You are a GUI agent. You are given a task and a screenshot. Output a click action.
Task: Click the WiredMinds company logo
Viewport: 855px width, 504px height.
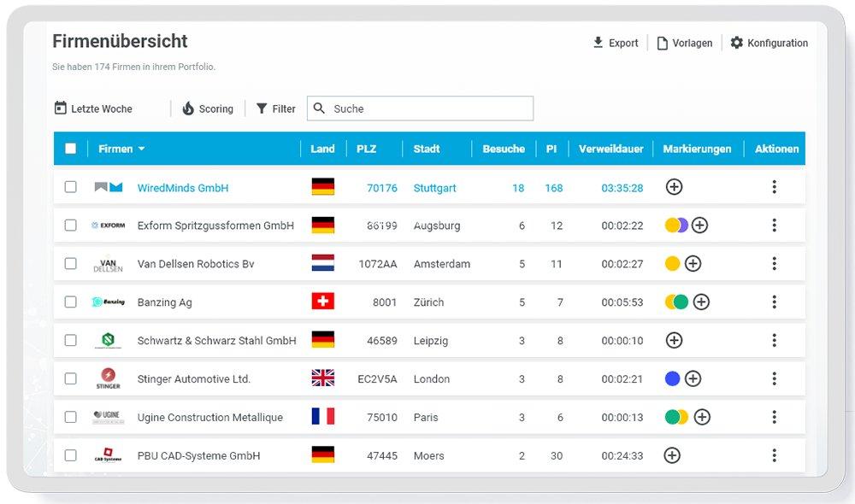109,187
